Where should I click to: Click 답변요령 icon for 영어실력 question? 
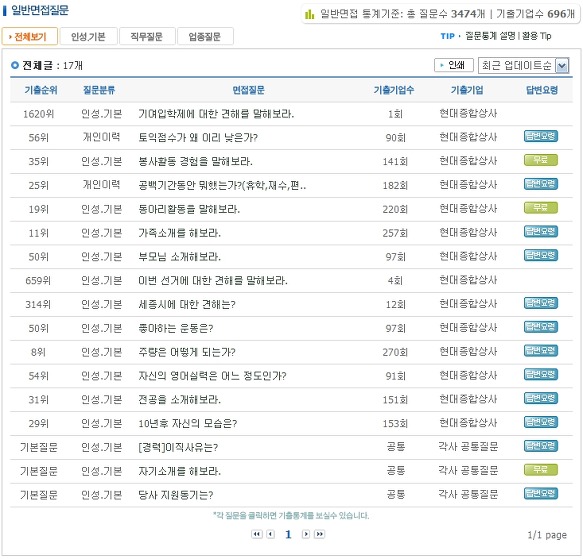(x=541, y=375)
